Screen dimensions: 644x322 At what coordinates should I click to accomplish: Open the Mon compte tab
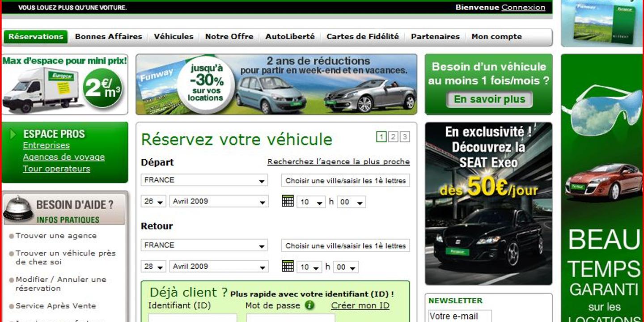pyautogui.click(x=496, y=36)
